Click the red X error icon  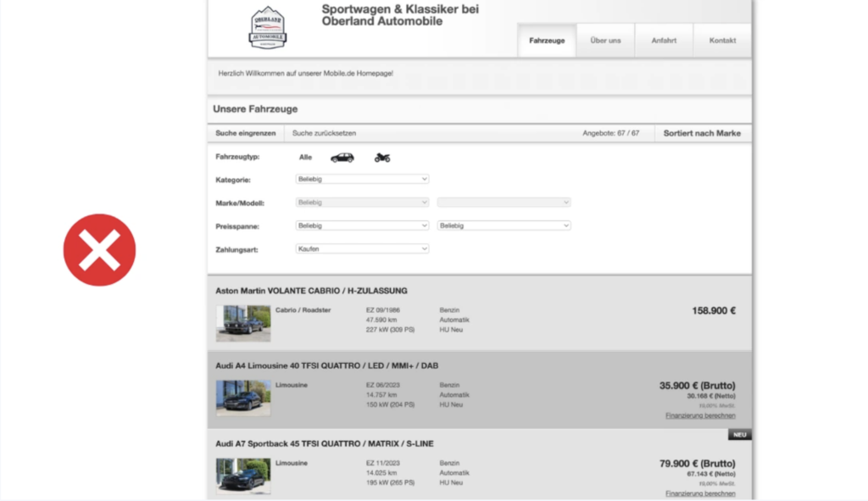click(x=99, y=250)
